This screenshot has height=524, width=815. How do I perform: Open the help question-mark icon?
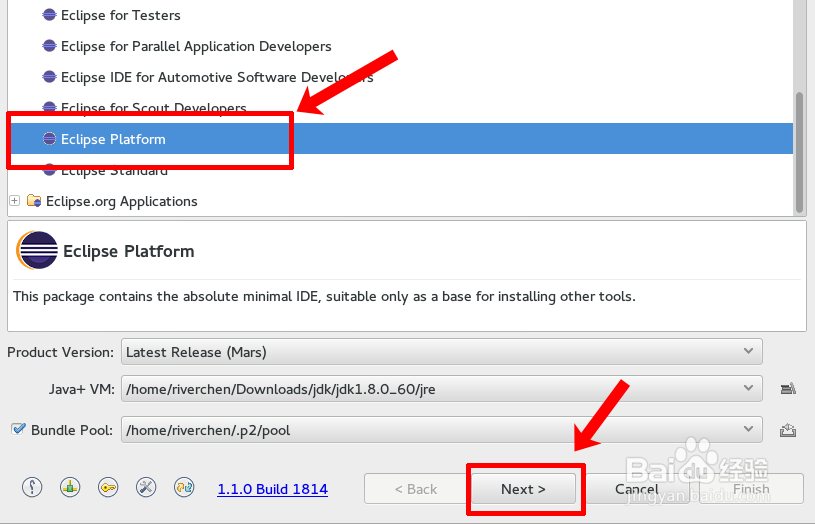point(32,488)
